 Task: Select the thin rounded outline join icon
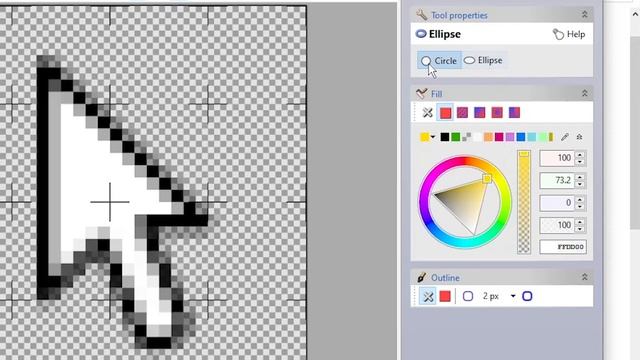(468, 296)
